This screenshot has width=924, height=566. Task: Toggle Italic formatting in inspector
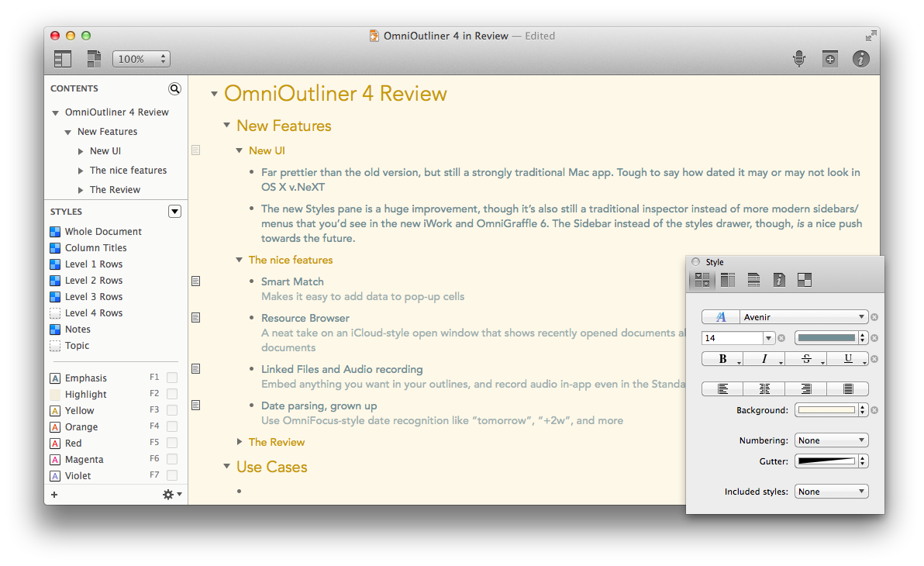coord(764,359)
